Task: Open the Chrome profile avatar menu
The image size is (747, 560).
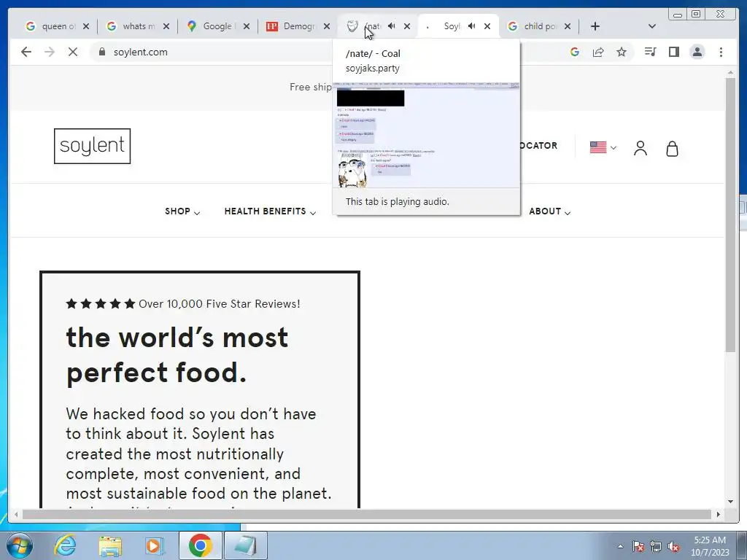Action: click(697, 52)
